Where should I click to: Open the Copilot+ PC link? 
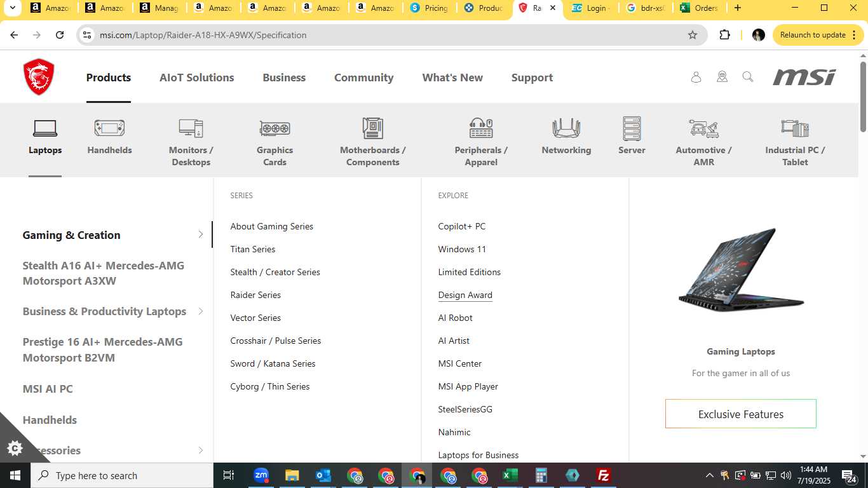point(462,226)
